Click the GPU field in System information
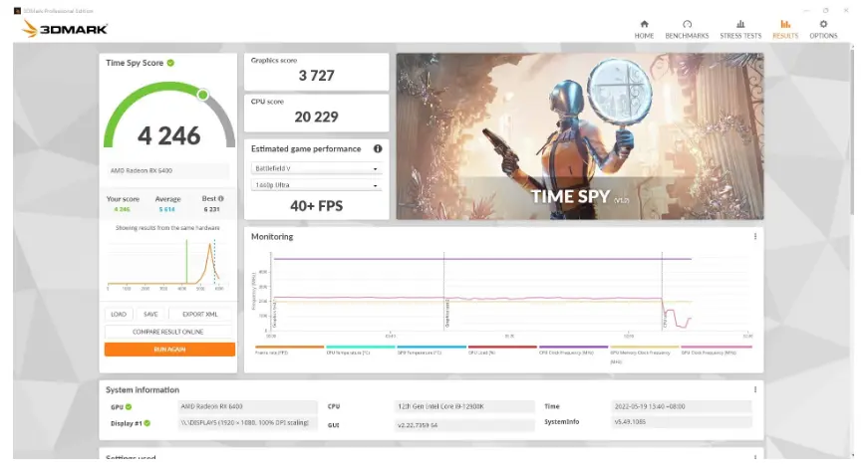The width and height of the screenshot is (868, 474). (x=247, y=406)
